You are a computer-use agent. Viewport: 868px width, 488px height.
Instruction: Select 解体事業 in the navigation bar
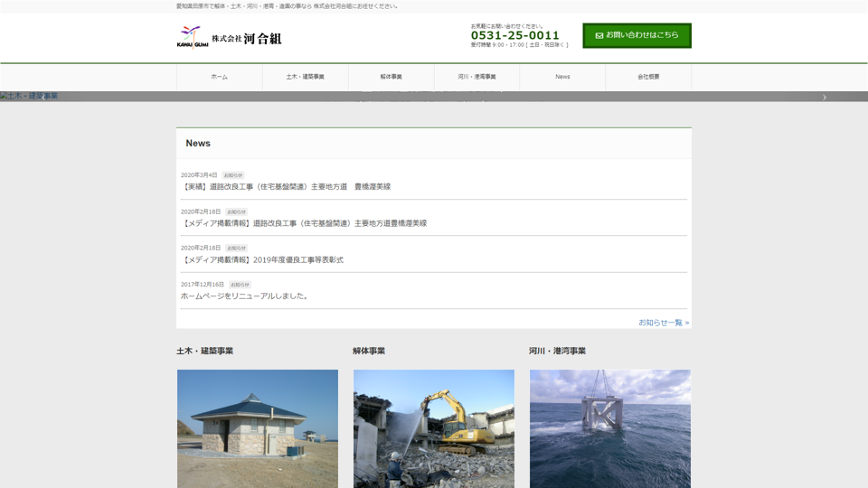[391, 77]
